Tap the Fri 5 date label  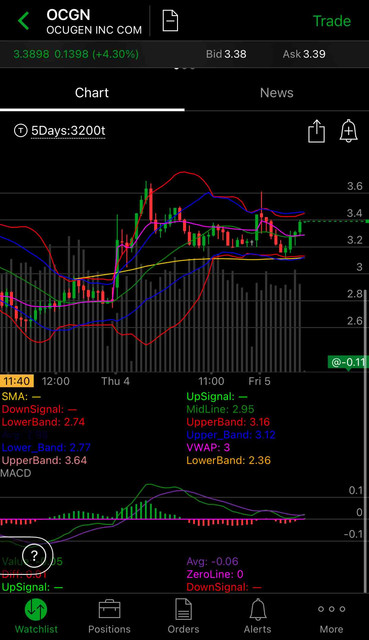point(260,381)
